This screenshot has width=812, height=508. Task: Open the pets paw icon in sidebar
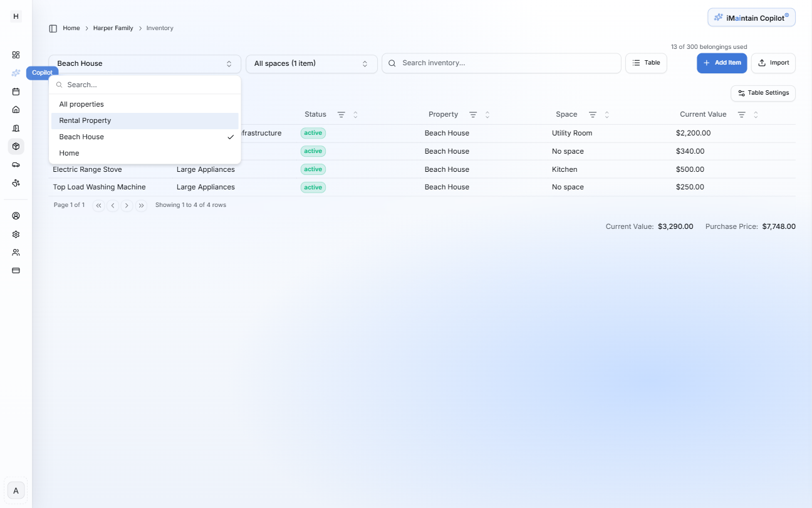click(x=16, y=183)
